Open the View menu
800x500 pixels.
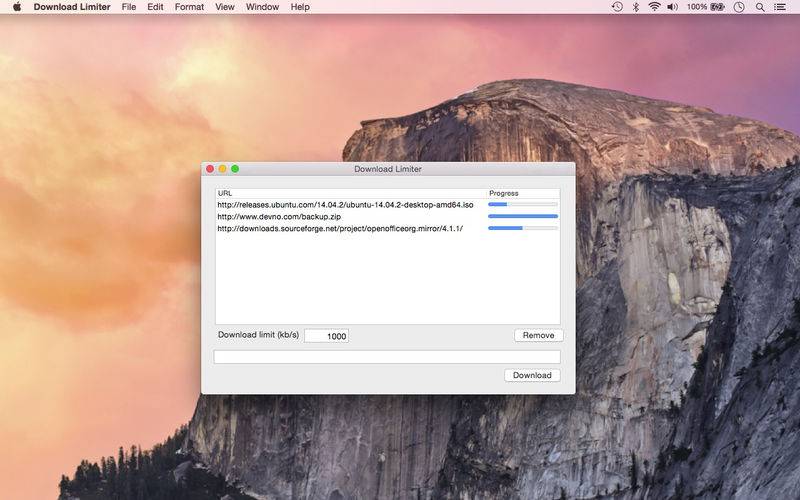pos(224,7)
